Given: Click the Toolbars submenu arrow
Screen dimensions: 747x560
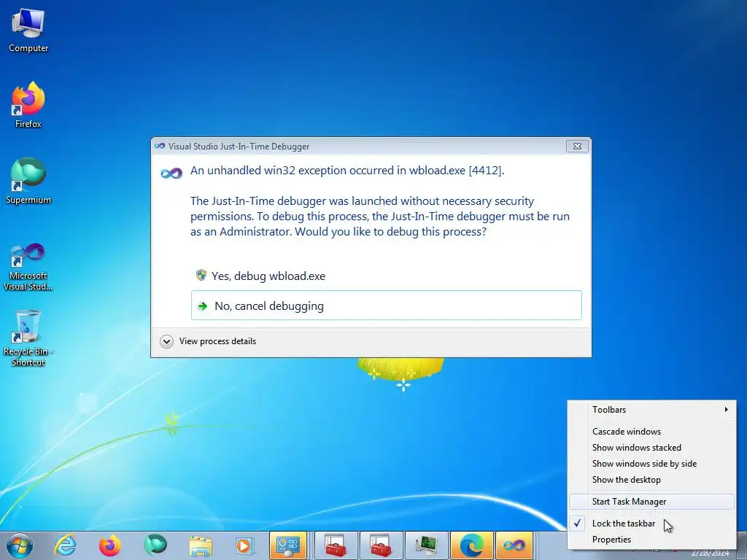Looking at the screenshot, I should pos(726,410).
